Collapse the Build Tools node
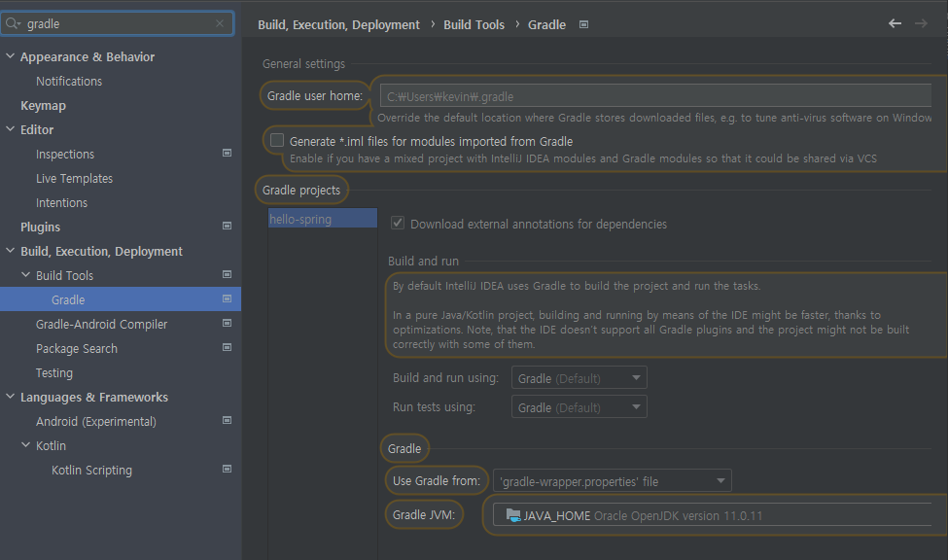 [26, 274]
